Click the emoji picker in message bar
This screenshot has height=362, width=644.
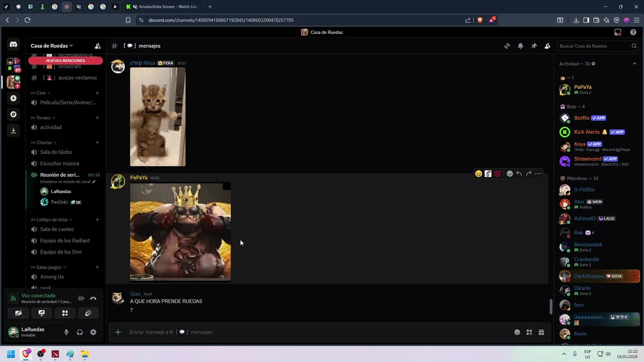[517, 332]
